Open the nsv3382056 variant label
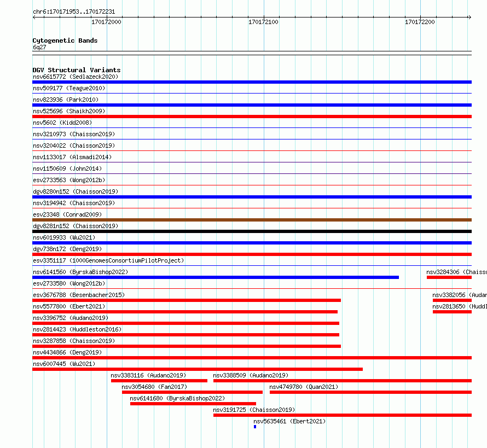Image resolution: width=487 pixels, height=448 pixels. [460, 295]
